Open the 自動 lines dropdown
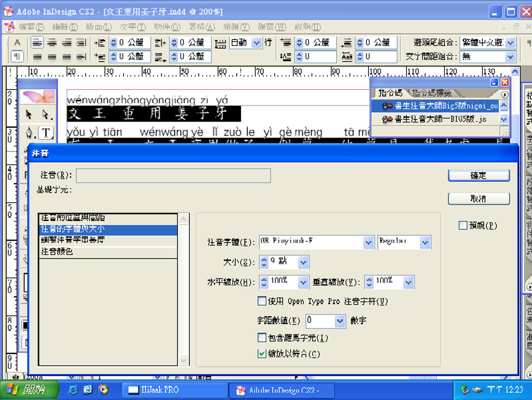The image size is (532, 400). pos(257,42)
